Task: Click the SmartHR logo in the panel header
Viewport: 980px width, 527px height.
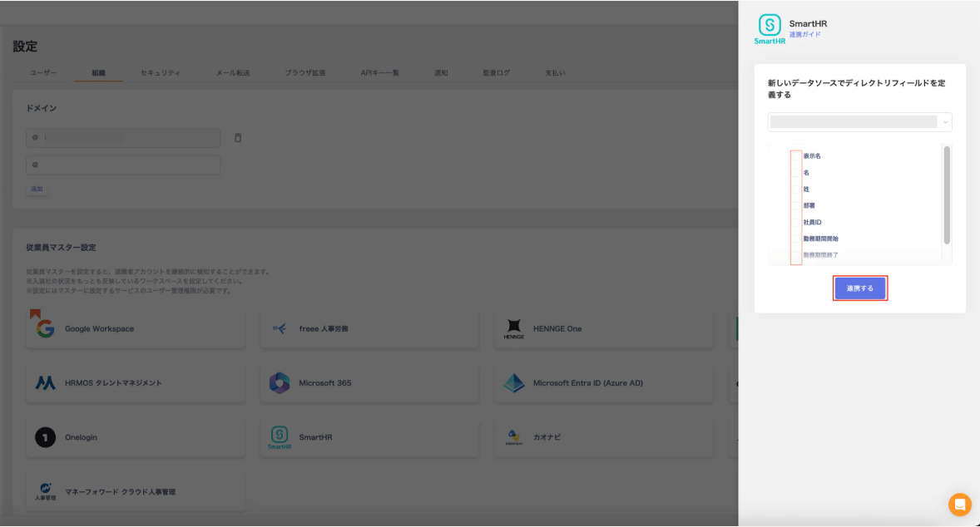Action: [770, 29]
